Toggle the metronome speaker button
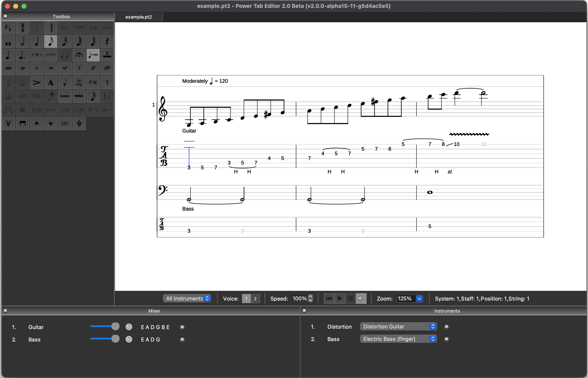 [x=361, y=298]
